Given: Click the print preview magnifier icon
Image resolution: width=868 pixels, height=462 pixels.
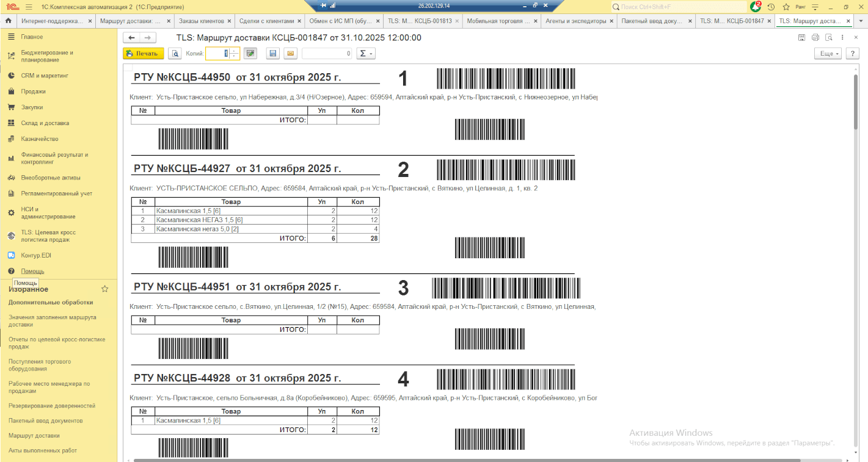Looking at the screenshot, I should click(x=175, y=54).
